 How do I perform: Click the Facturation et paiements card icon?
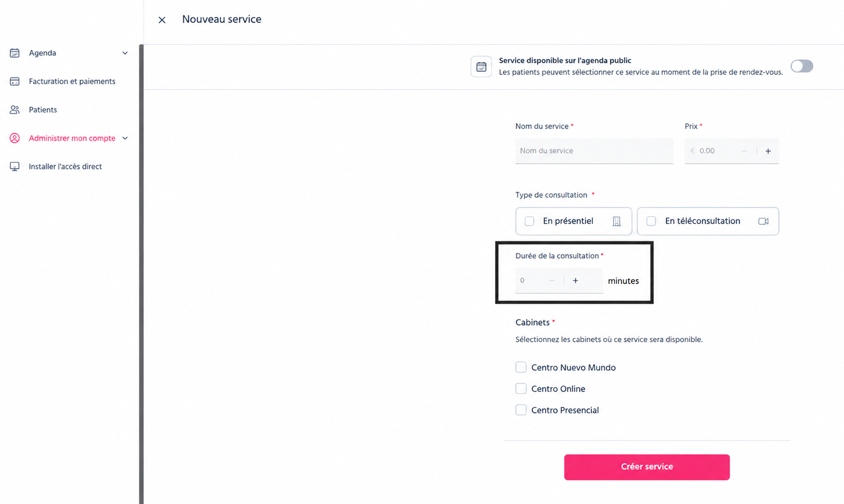(15, 82)
